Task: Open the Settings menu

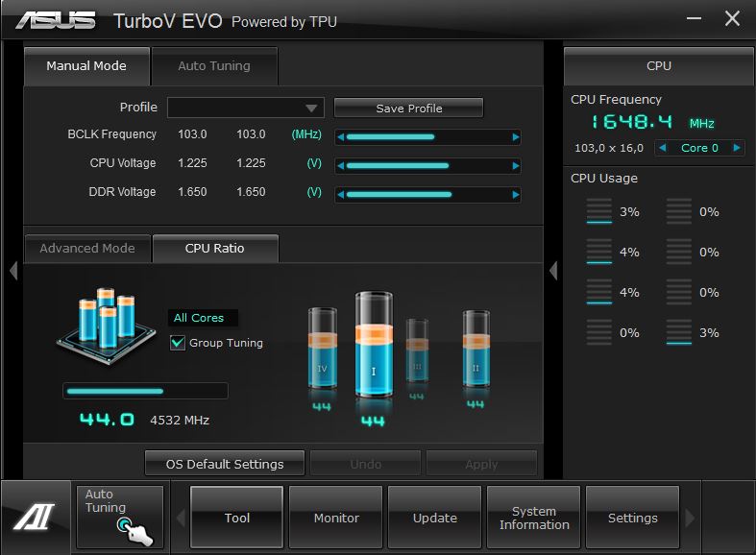Action: coord(633,518)
